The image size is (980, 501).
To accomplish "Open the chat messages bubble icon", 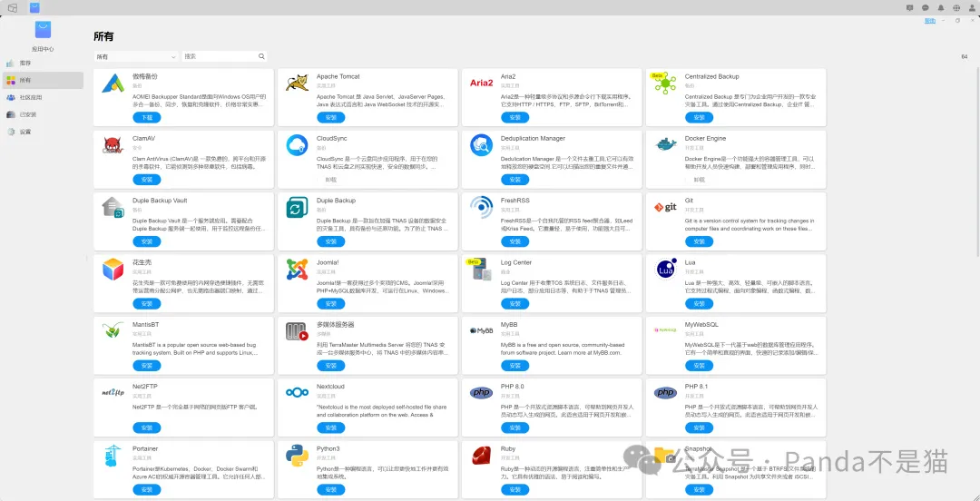I will tap(926, 7).
